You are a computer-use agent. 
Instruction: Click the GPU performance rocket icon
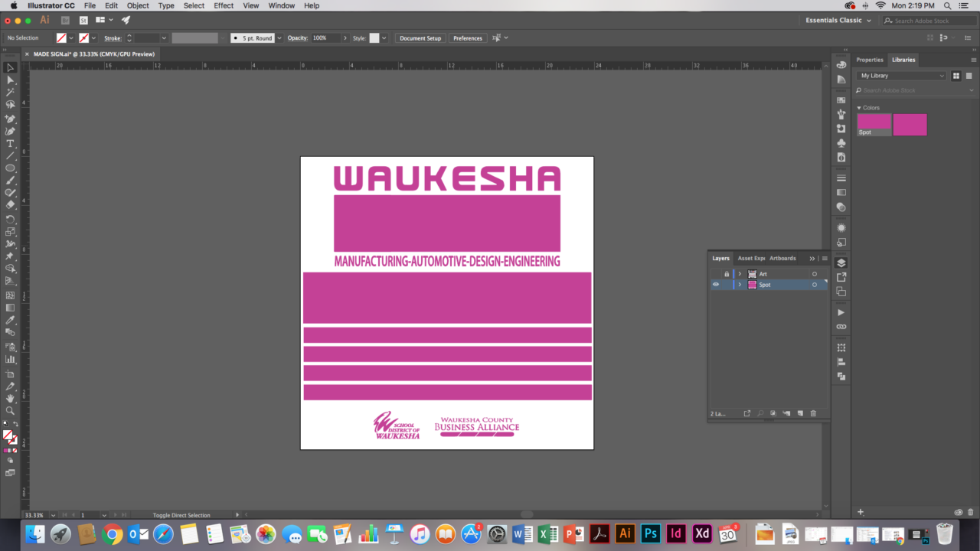click(126, 20)
